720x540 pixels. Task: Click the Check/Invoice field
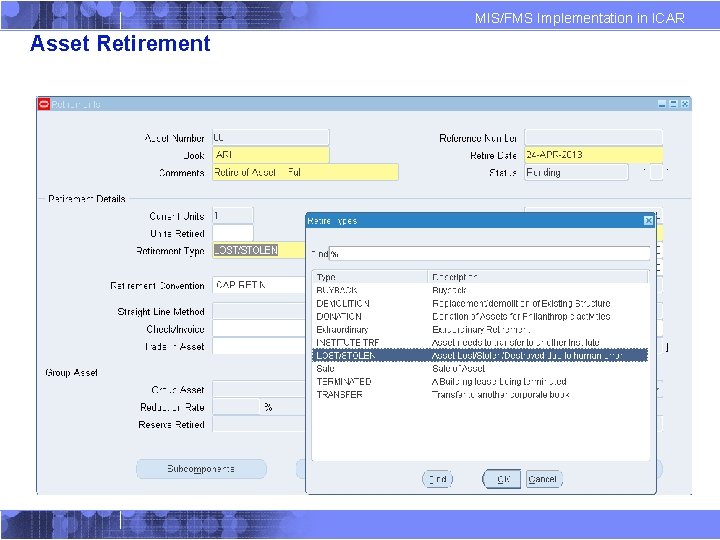coord(258,329)
